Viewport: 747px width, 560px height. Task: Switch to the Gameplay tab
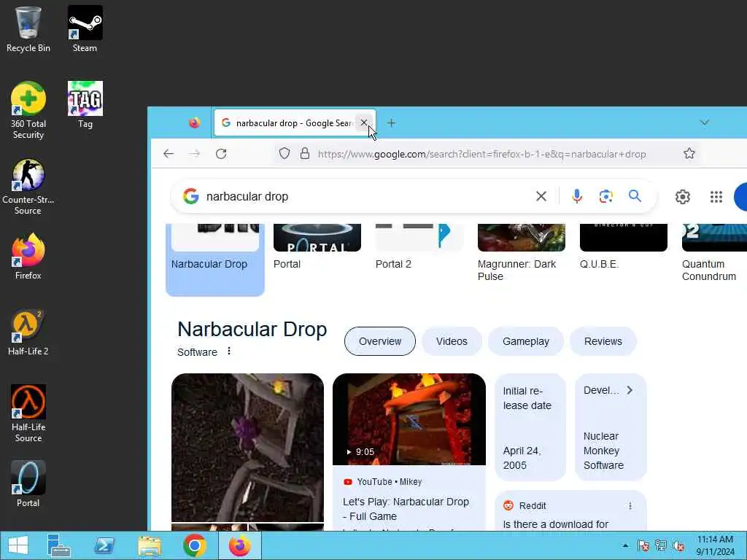[526, 341]
